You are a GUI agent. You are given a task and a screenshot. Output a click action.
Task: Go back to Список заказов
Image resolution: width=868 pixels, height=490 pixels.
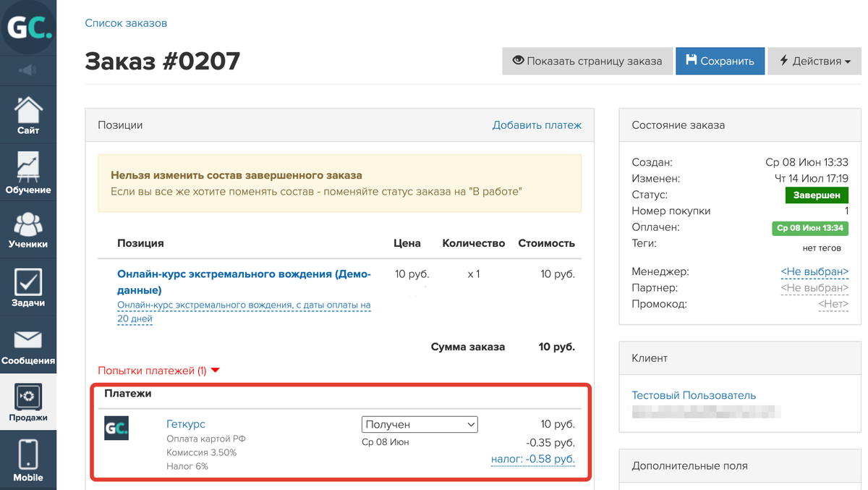[126, 23]
